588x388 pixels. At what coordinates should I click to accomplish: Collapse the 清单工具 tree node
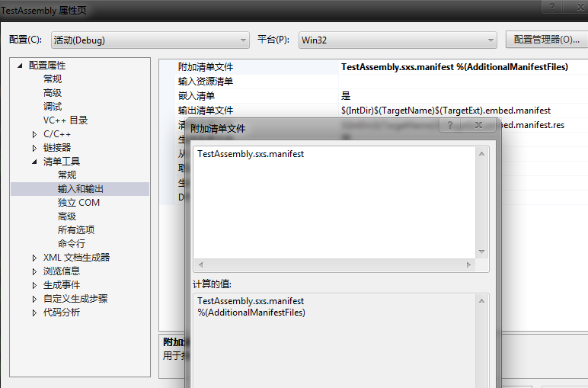point(34,162)
